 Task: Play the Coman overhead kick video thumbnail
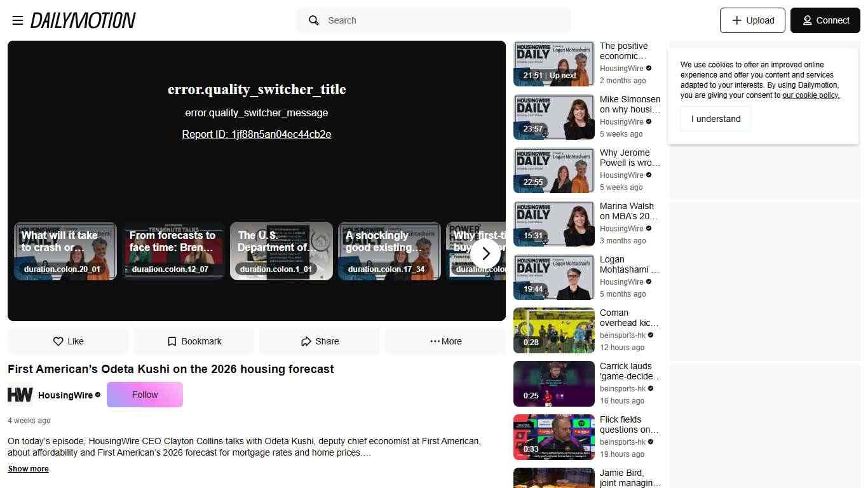click(x=553, y=330)
